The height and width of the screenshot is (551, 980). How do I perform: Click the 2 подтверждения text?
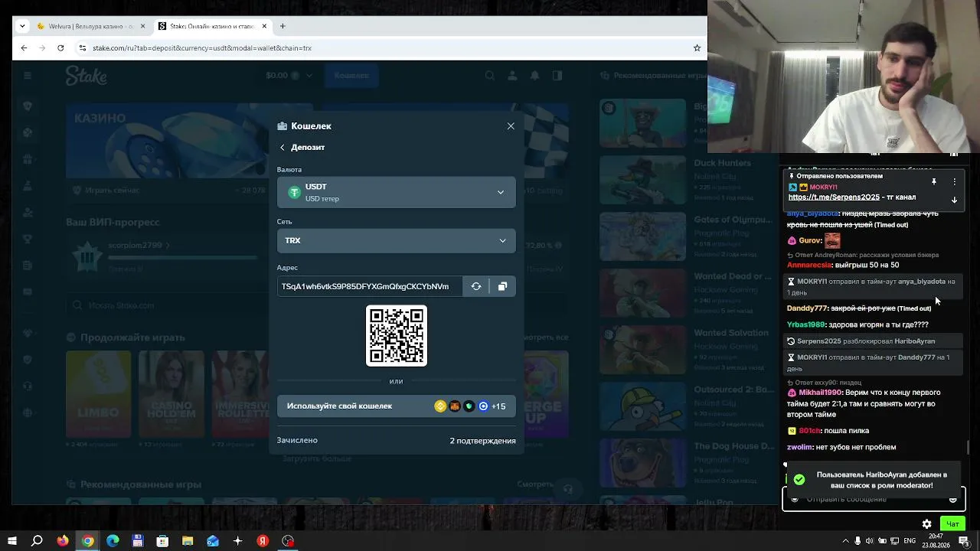coord(482,441)
